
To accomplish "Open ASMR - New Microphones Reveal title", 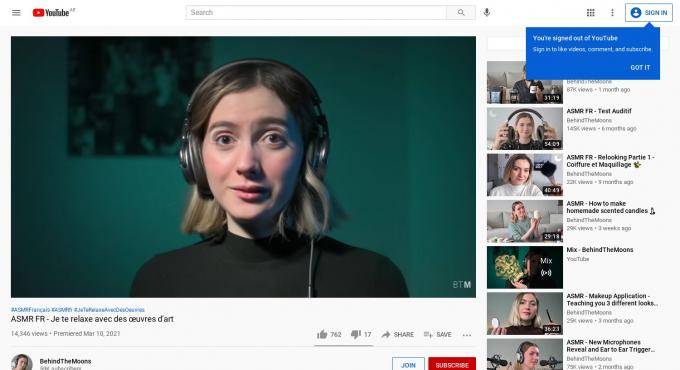I will [x=611, y=346].
